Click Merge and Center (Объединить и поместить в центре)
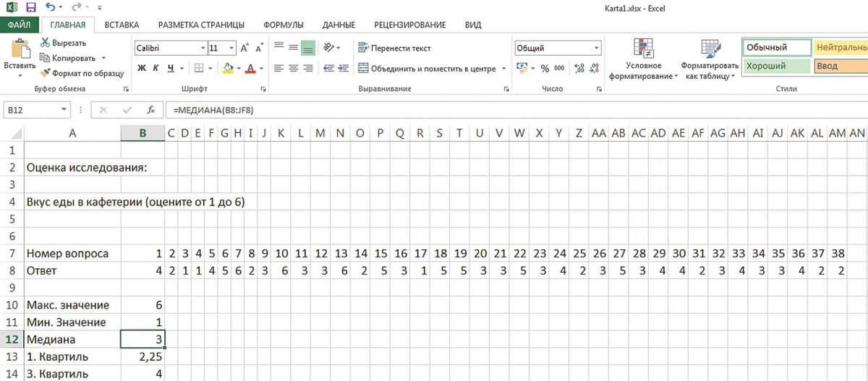 433,69
